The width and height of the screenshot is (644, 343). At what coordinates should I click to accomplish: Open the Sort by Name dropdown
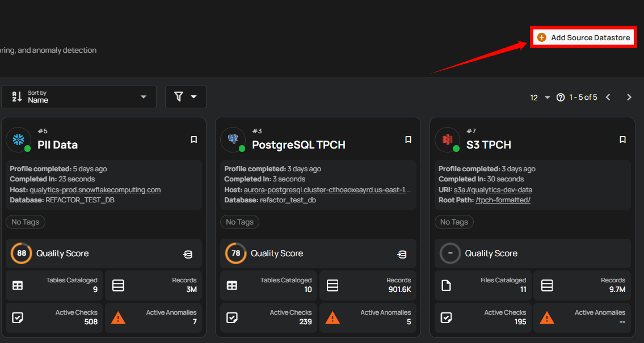point(79,97)
